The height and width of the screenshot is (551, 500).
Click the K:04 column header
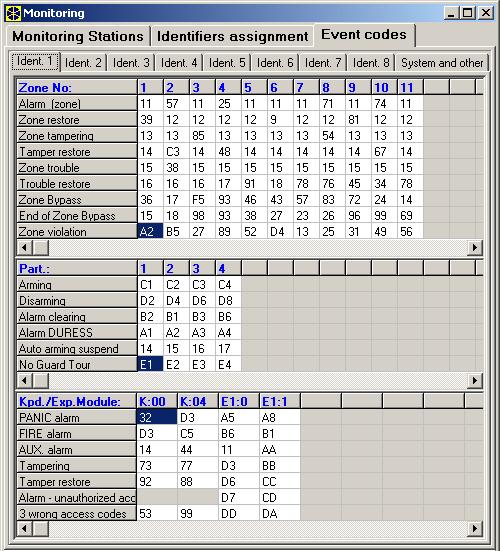click(x=197, y=401)
